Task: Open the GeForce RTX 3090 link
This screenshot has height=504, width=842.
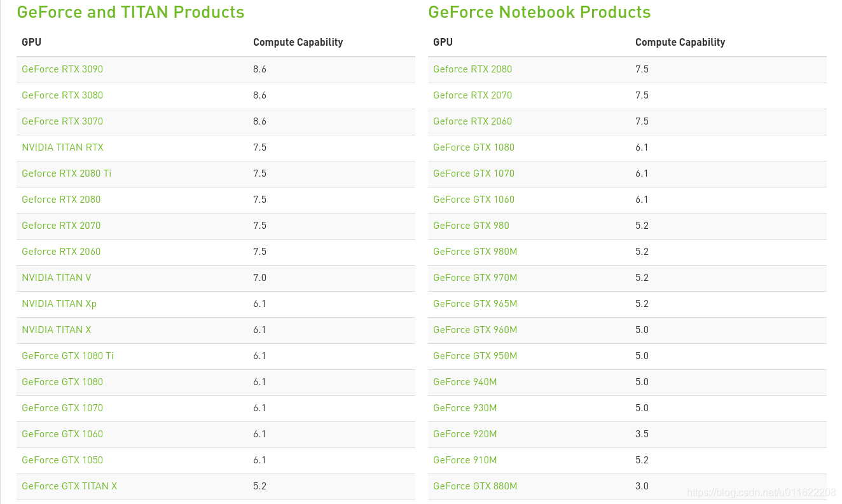Action: pyautogui.click(x=62, y=69)
